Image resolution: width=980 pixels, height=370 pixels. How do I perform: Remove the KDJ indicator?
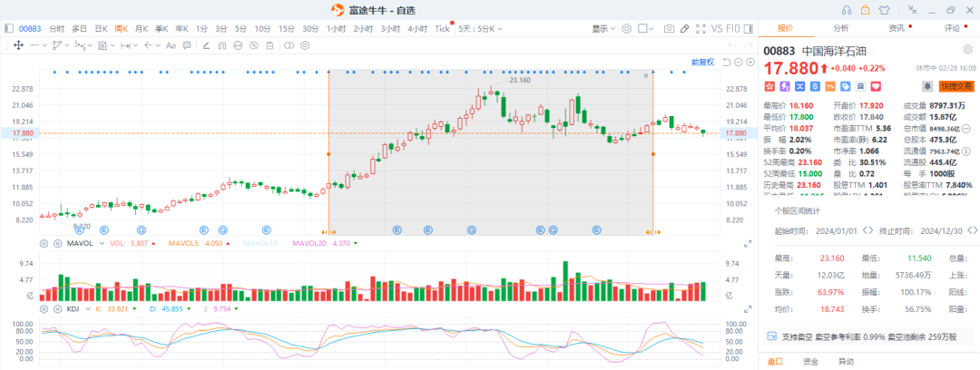57,308
